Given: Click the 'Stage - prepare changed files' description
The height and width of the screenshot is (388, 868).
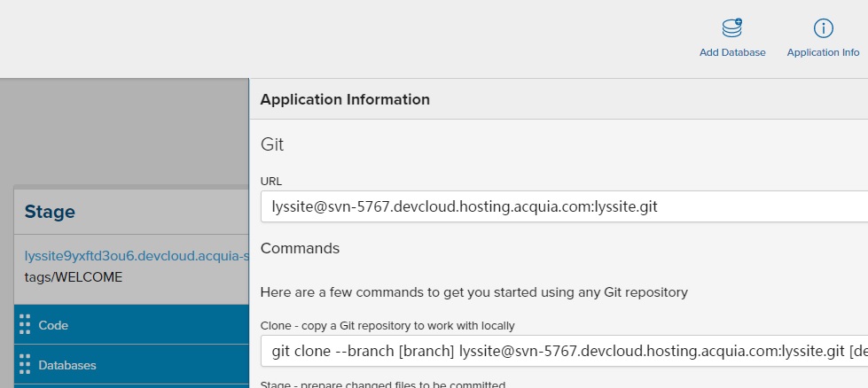Looking at the screenshot, I should [x=383, y=384].
